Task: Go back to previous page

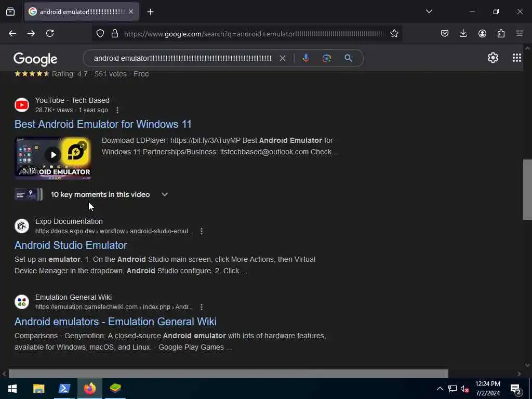Action: 12,33
